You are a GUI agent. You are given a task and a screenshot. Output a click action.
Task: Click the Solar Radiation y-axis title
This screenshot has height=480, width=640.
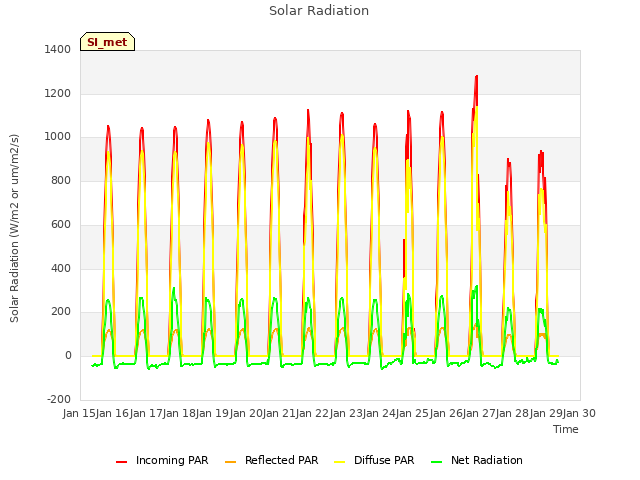pos(14,228)
